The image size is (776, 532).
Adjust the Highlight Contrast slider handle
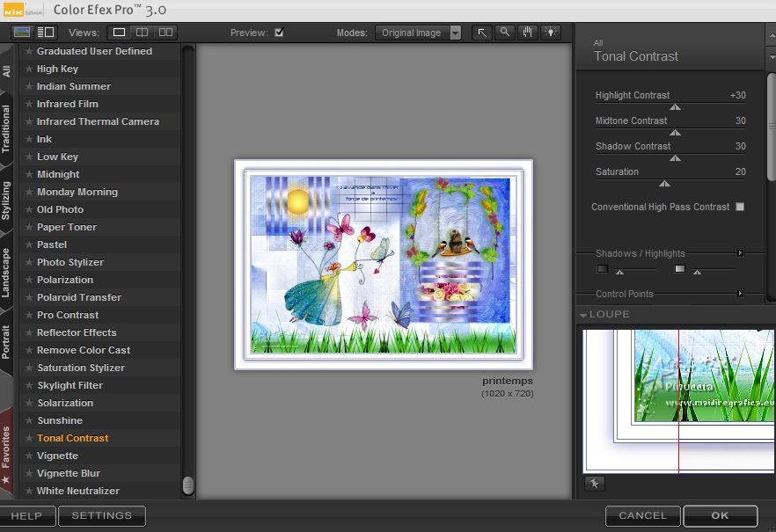point(675,107)
